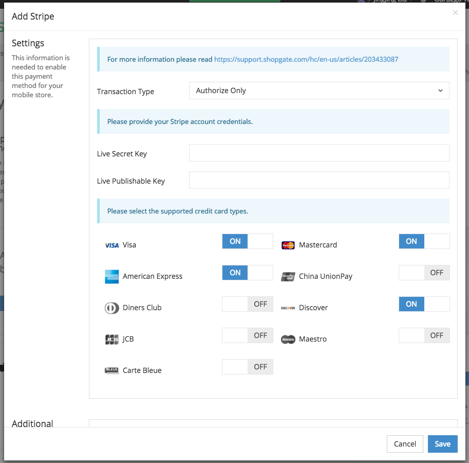Click the China UnionPay label text

(325, 276)
